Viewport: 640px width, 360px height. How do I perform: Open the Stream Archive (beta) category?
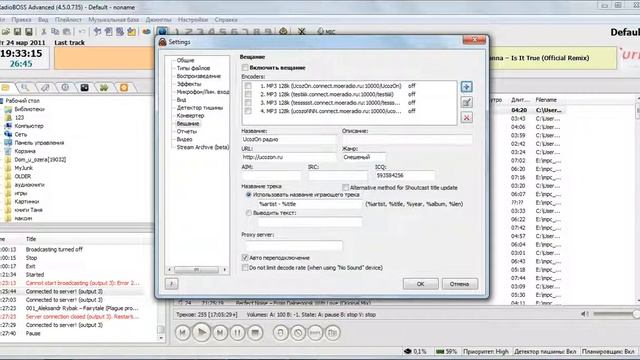[202, 147]
